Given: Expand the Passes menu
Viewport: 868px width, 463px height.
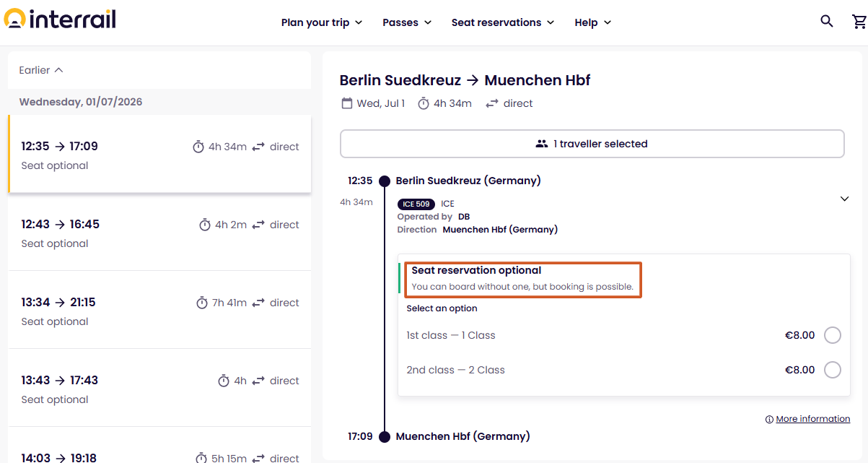Looking at the screenshot, I should (x=407, y=22).
